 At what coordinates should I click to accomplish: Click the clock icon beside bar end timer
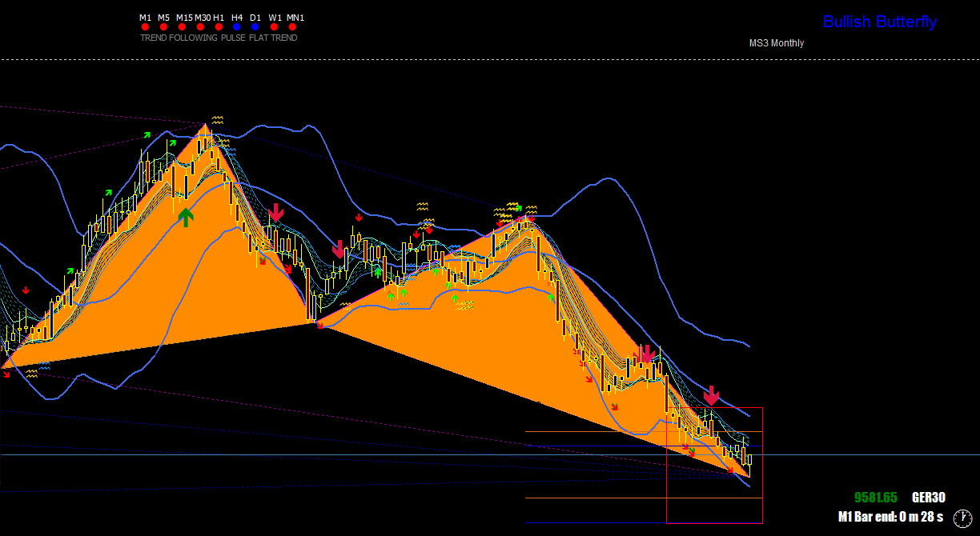[962, 519]
